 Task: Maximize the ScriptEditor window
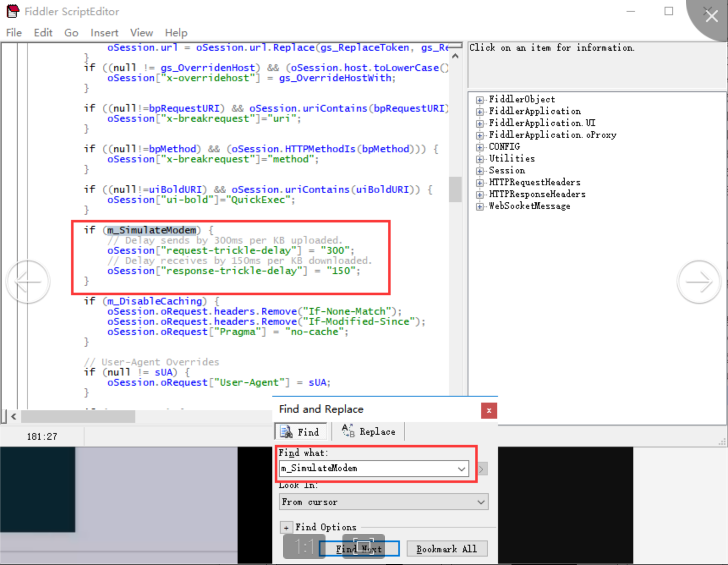[668, 11]
